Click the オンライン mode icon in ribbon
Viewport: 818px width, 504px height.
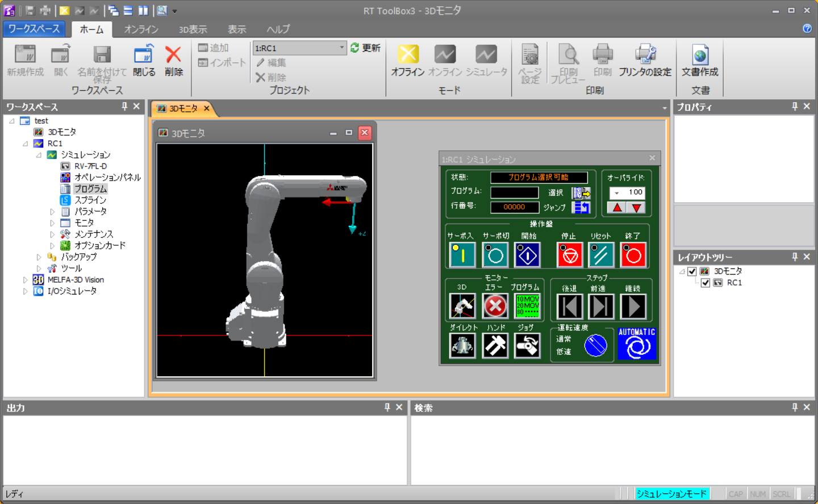pos(445,61)
